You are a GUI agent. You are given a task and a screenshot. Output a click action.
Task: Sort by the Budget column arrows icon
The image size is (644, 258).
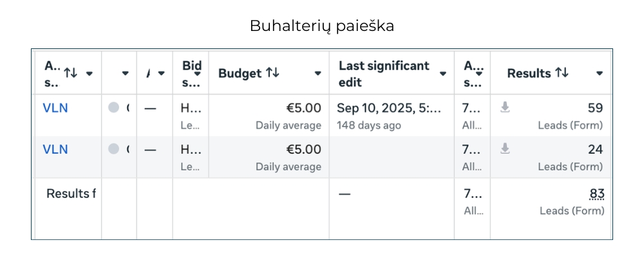pyautogui.click(x=272, y=74)
